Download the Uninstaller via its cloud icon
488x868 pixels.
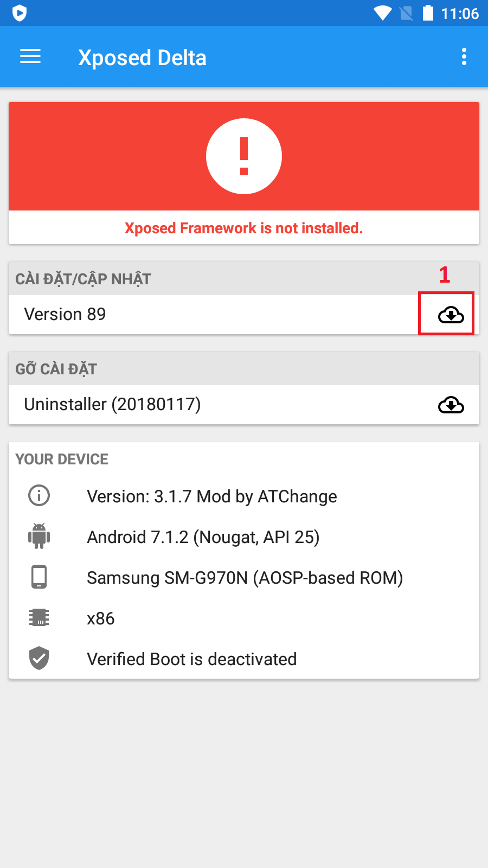[x=451, y=405]
